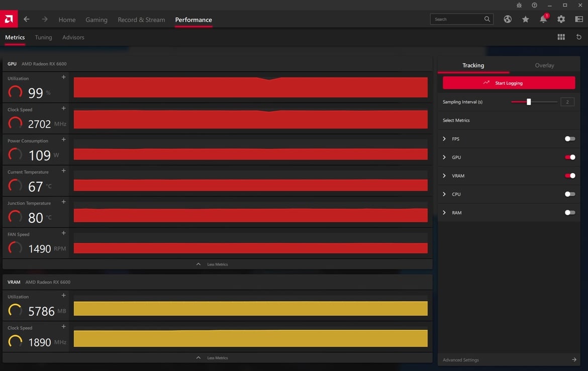The image size is (588, 371).
Task: Select the Performance tab
Action: point(193,20)
